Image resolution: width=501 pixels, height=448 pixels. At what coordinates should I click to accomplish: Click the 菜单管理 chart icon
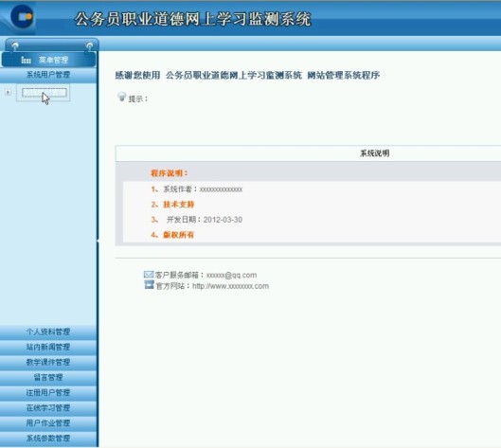point(26,60)
